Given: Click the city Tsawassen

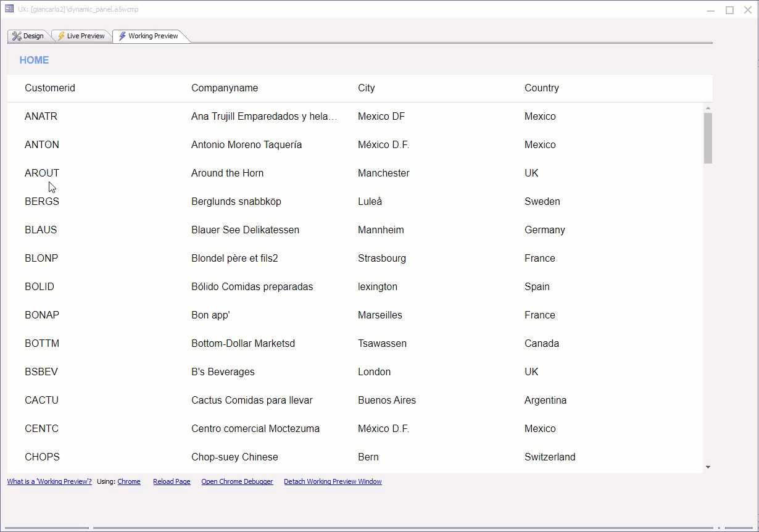Looking at the screenshot, I should 382,343.
